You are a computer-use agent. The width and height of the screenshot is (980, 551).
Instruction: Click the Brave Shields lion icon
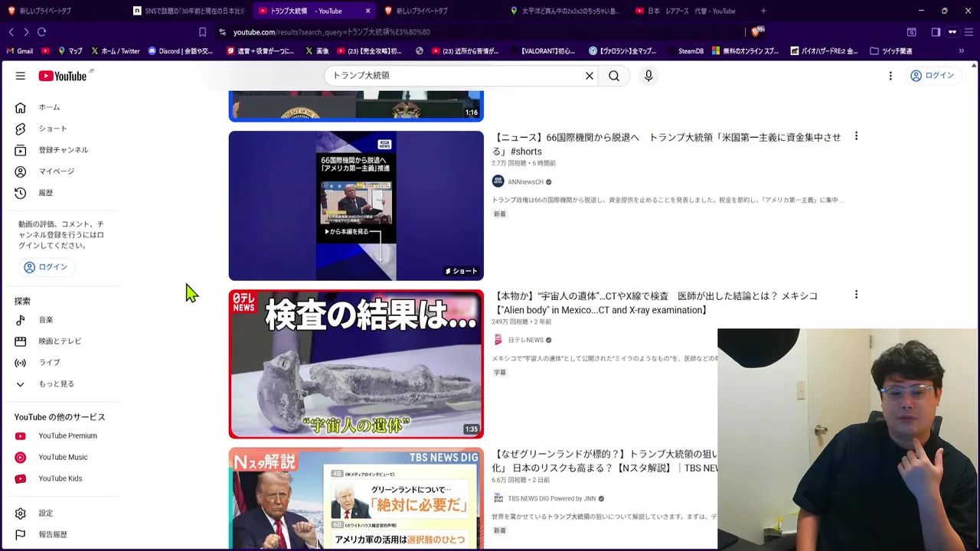pyautogui.click(x=756, y=31)
